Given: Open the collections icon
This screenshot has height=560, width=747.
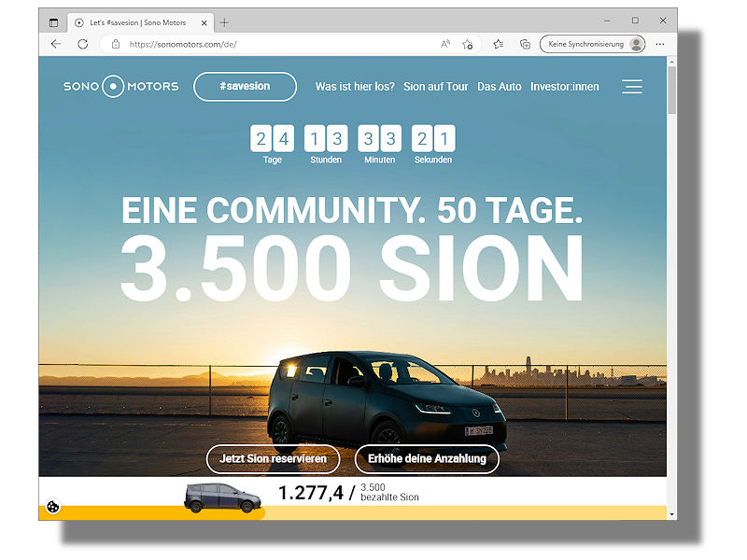Looking at the screenshot, I should [x=525, y=44].
